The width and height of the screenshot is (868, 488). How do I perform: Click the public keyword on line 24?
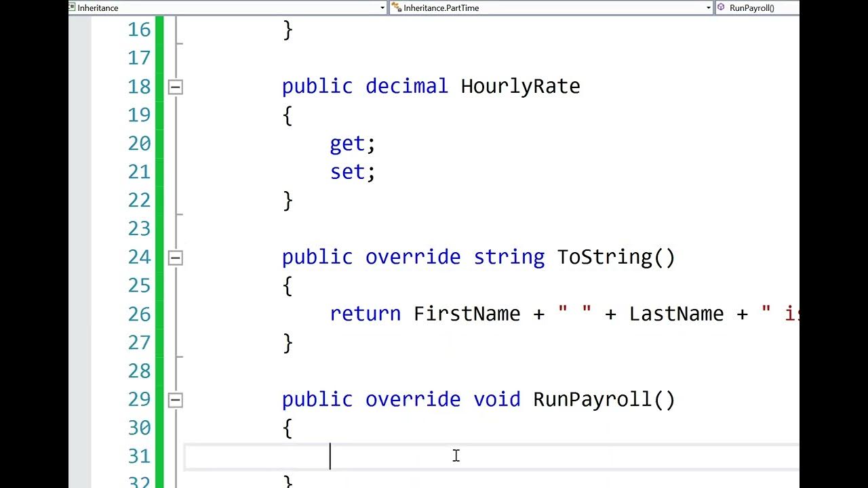(317, 258)
